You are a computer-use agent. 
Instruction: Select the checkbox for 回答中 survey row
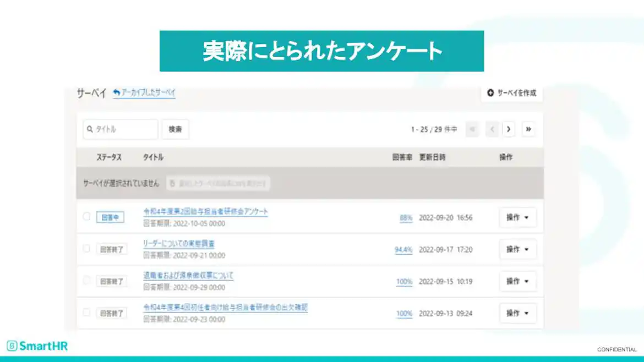[x=86, y=217]
